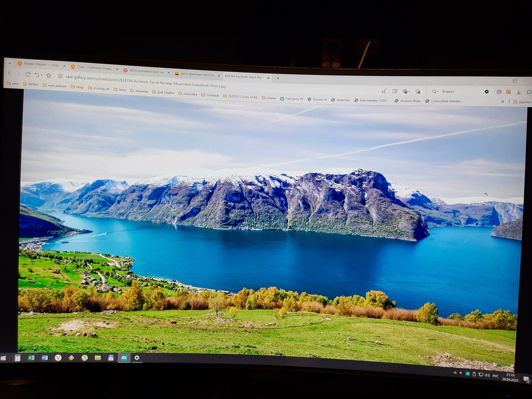This screenshot has height=399, width=532.
Task: Clear the search field with the X button
Action: (x=487, y=92)
